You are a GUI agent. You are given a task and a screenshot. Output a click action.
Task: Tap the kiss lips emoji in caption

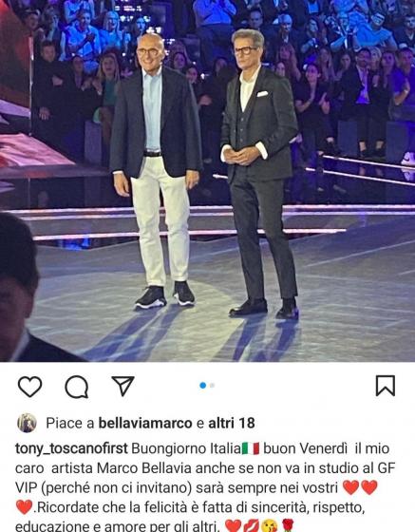point(252,526)
